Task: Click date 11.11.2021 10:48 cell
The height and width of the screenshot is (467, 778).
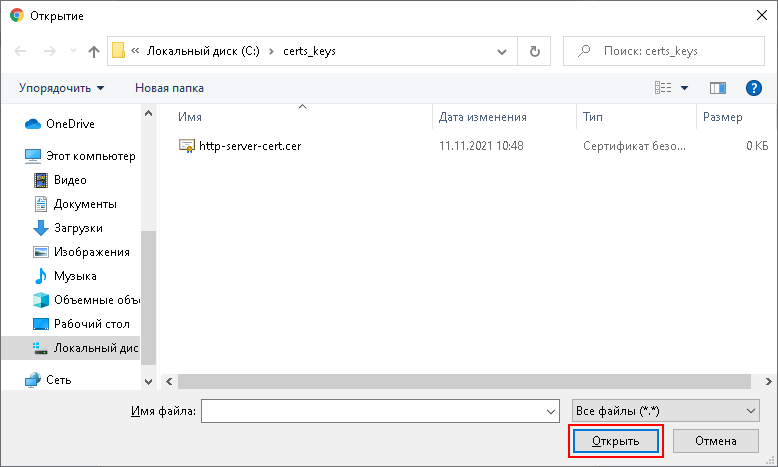Action: (x=481, y=146)
